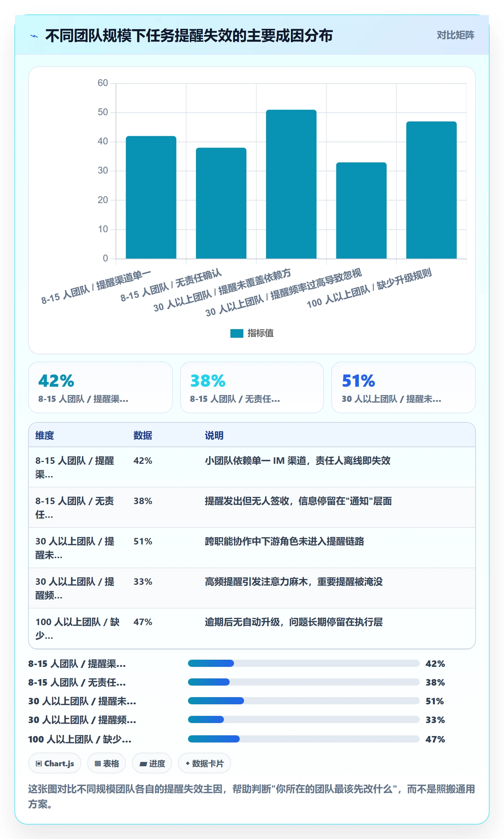Click the y-axis label 60
Viewport: 504px width, 839px height.
pos(103,83)
